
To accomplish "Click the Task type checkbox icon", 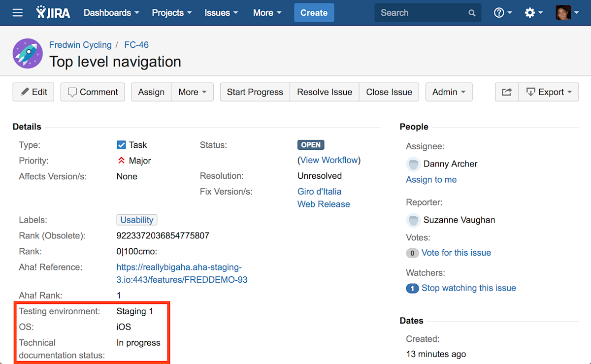I will pos(121,145).
